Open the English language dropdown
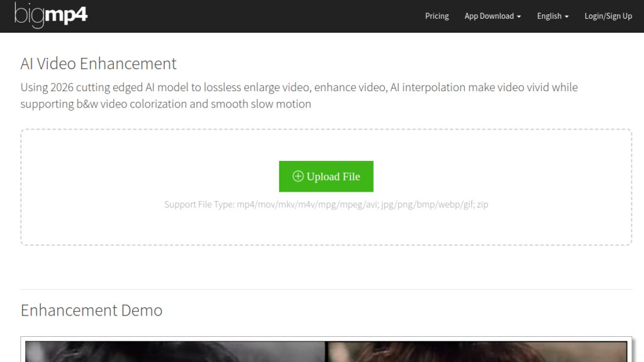Viewport: 644px width, 362px height. click(x=552, y=16)
